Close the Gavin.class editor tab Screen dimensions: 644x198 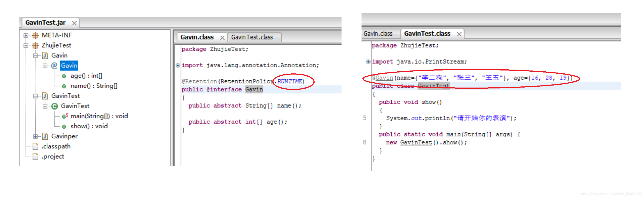pos(222,38)
